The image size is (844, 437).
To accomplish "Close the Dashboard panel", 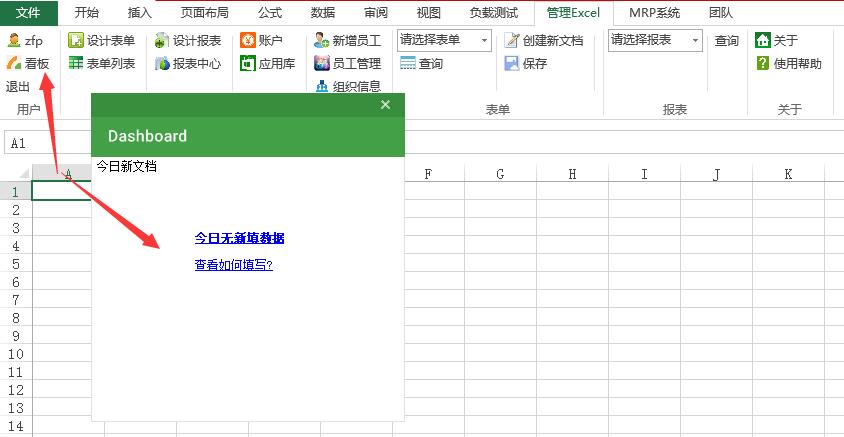I will (x=386, y=105).
